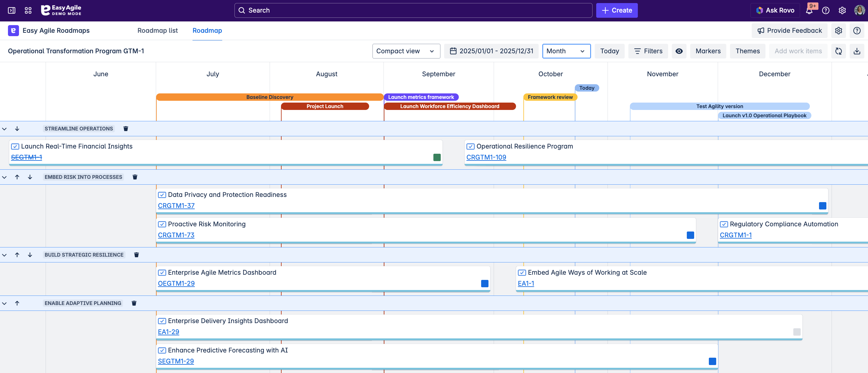Switch to the Roadmap list tab
868x373 pixels.
pyautogui.click(x=157, y=31)
